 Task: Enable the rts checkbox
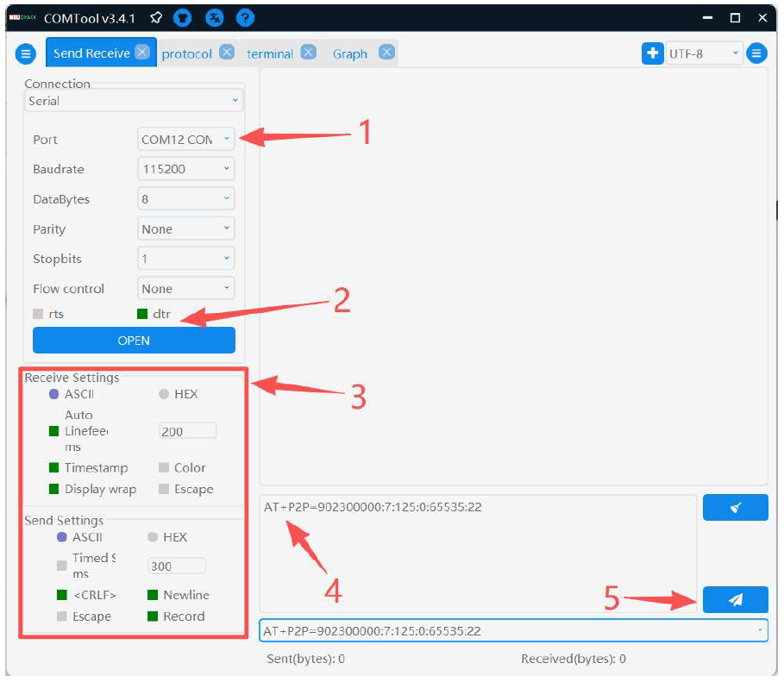pos(38,314)
